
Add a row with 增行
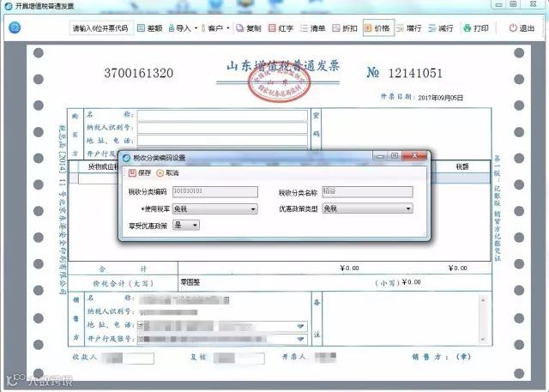click(x=409, y=28)
